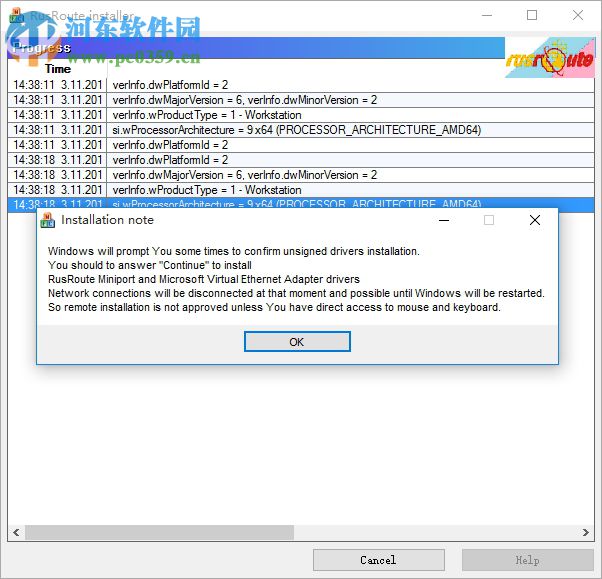Image resolution: width=602 pixels, height=579 pixels.
Task: Select the 14:38:11 wProductType Workstation row
Action: tap(301, 115)
